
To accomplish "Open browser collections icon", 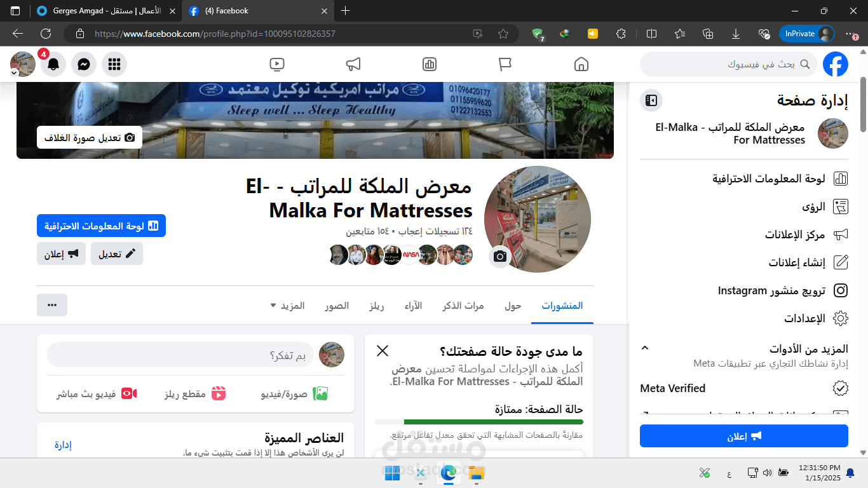I will 708,34.
